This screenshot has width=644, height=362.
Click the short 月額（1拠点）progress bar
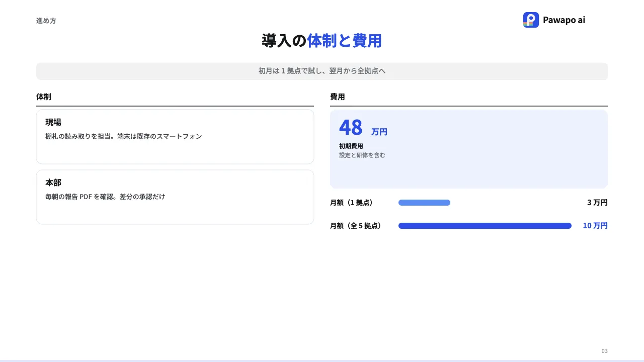pyautogui.click(x=424, y=203)
